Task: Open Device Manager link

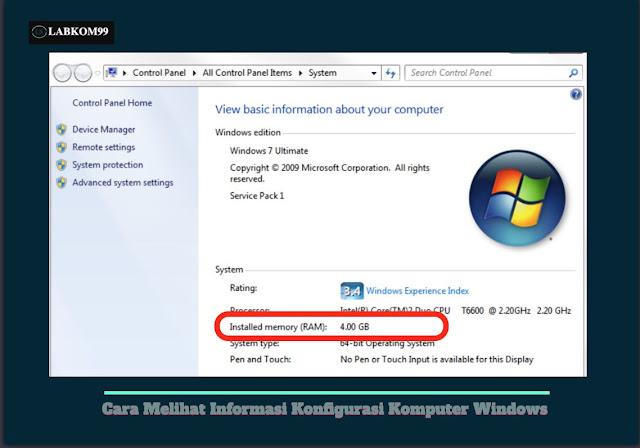Action: [x=104, y=129]
